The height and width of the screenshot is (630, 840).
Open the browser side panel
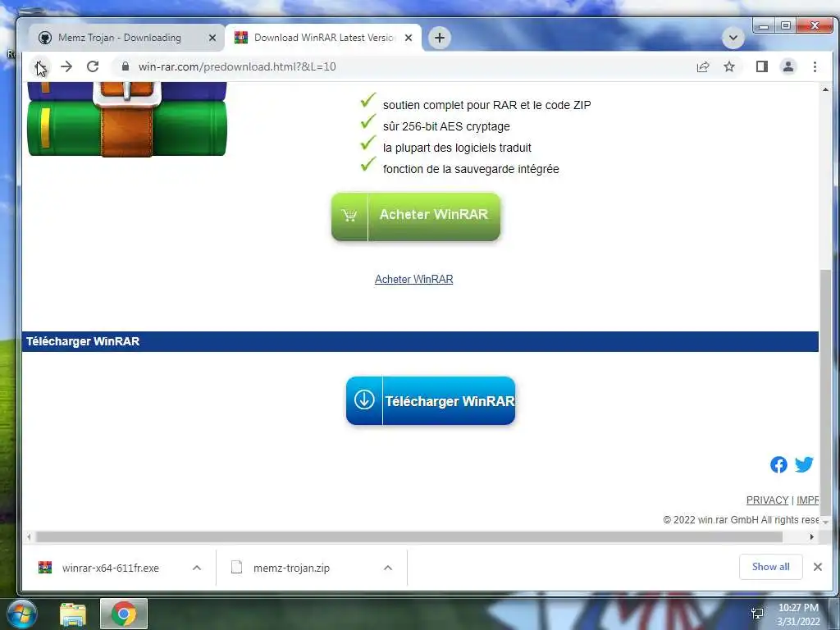(762, 67)
